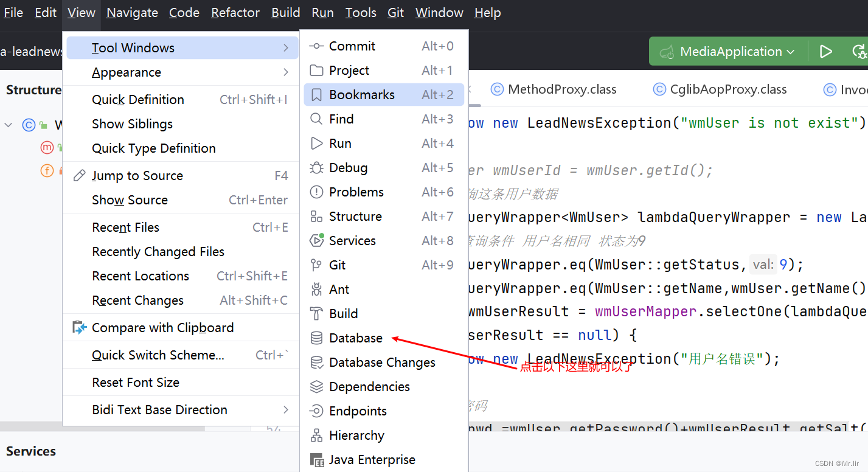Select Reset Font Size menu item
Screen dimensions: 868x472
point(181,383)
